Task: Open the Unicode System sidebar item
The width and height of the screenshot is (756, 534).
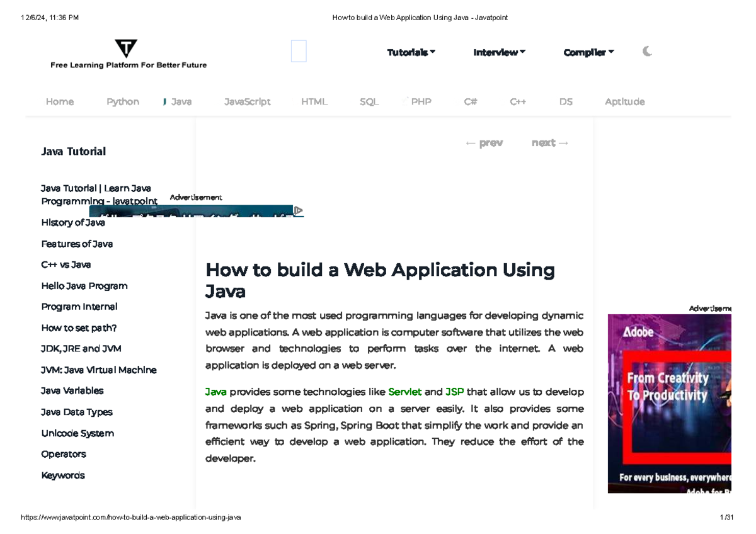Action: click(x=77, y=433)
